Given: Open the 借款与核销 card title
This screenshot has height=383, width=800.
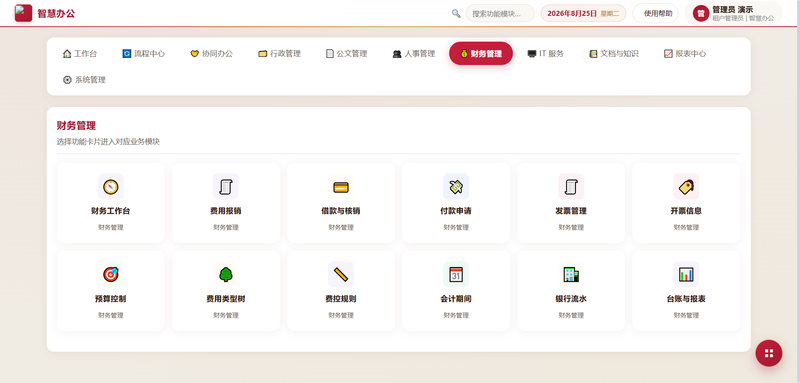Looking at the screenshot, I should click(x=341, y=211).
